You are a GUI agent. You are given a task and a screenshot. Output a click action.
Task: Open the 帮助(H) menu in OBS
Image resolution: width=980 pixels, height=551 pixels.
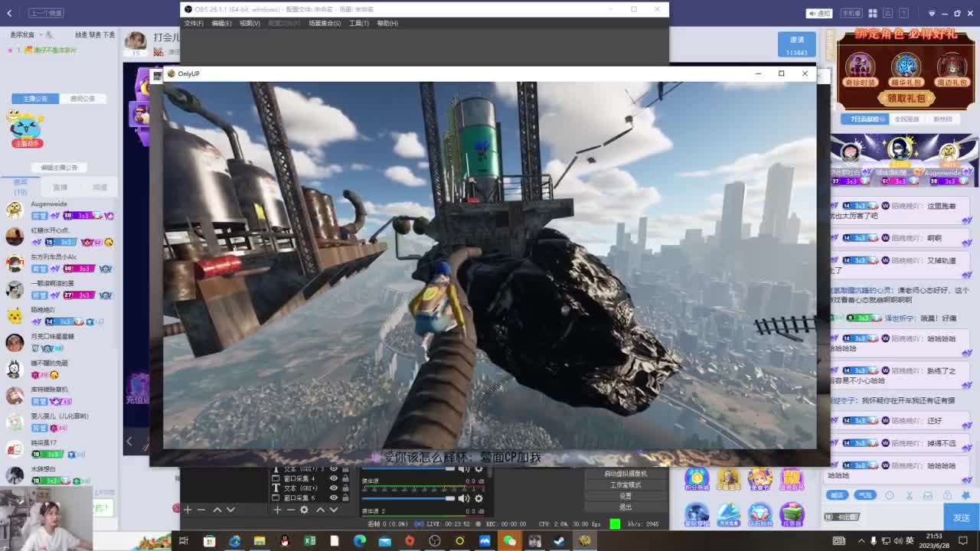pyautogui.click(x=387, y=24)
